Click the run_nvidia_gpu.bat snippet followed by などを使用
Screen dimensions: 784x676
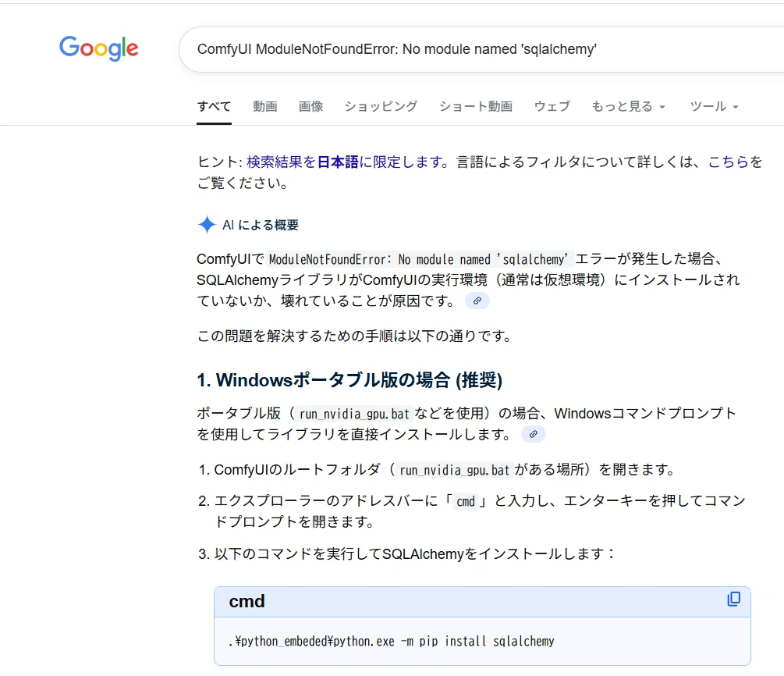coord(354,414)
